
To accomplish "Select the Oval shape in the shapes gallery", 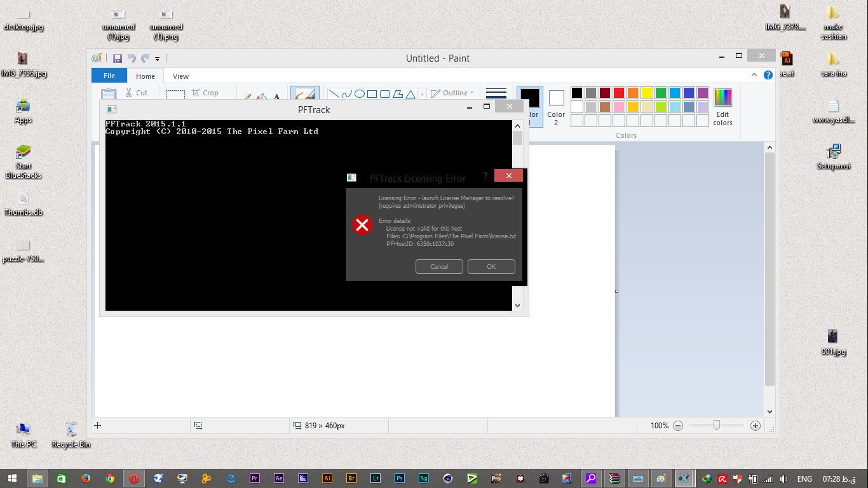I will tap(359, 94).
